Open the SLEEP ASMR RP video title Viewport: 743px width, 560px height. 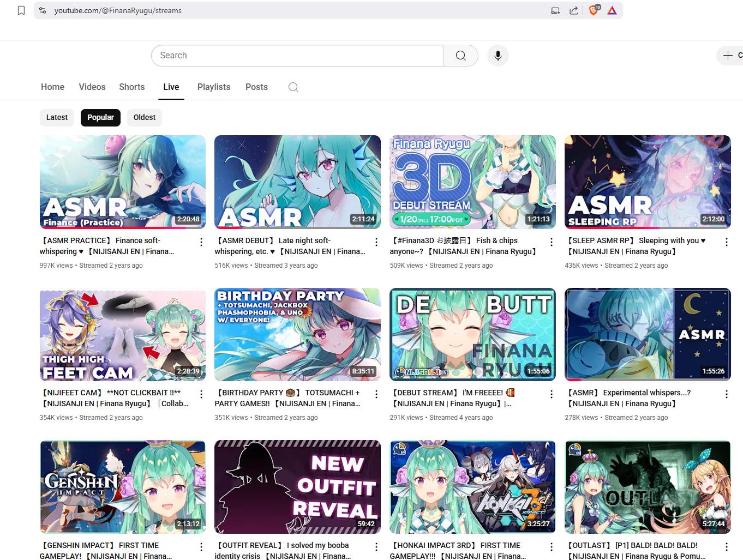[x=636, y=246]
